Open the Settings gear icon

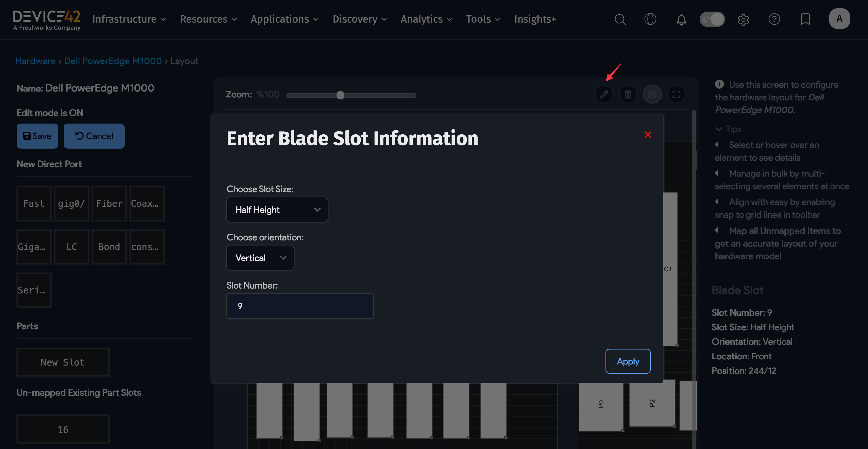(x=743, y=20)
